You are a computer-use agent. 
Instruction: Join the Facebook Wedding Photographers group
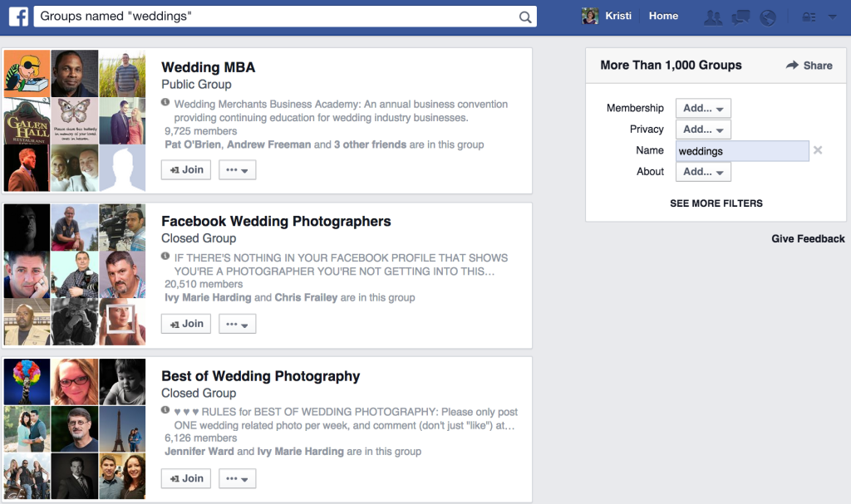(x=185, y=323)
